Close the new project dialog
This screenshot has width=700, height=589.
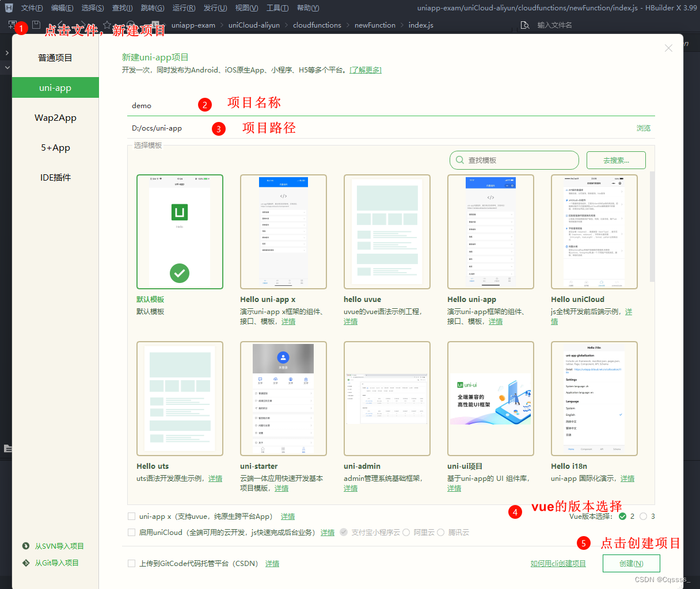(668, 48)
